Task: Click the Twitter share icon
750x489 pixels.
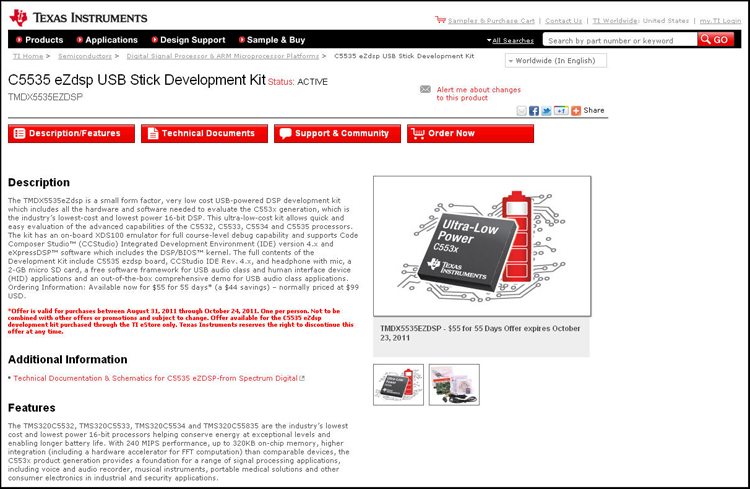Action: point(547,110)
